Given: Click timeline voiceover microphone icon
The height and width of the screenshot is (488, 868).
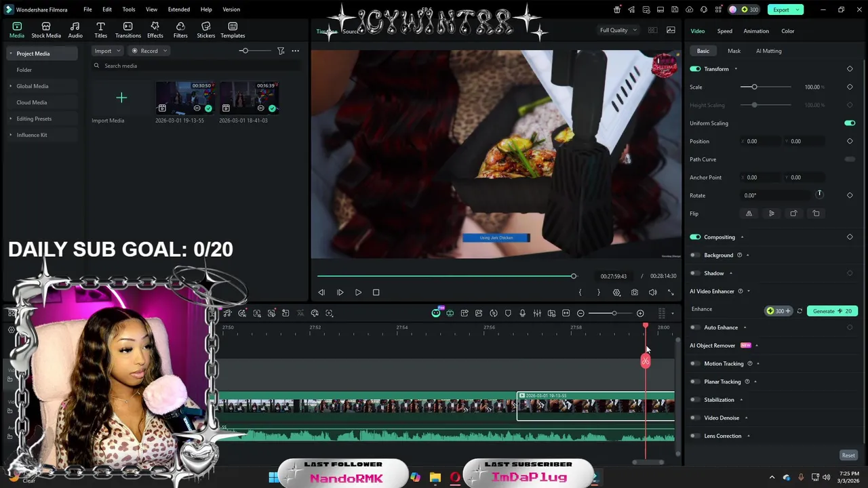Looking at the screenshot, I should (x=522, y=313).
